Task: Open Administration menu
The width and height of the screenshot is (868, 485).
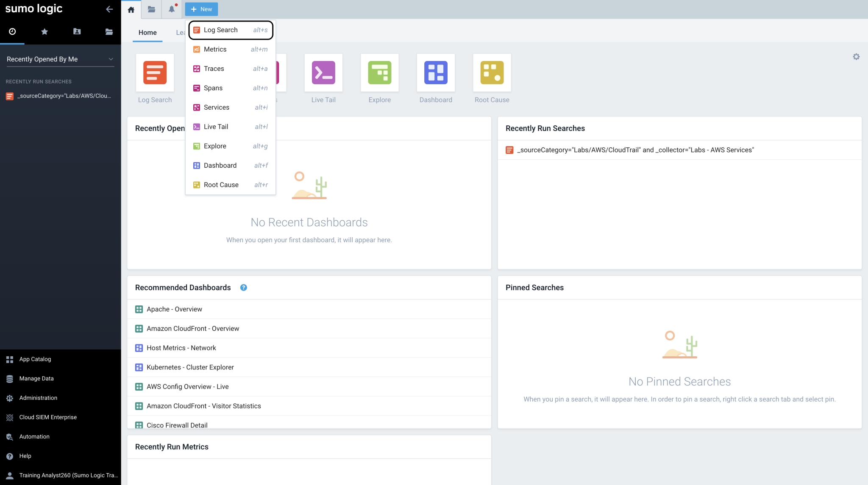Action: click(60, 398)
